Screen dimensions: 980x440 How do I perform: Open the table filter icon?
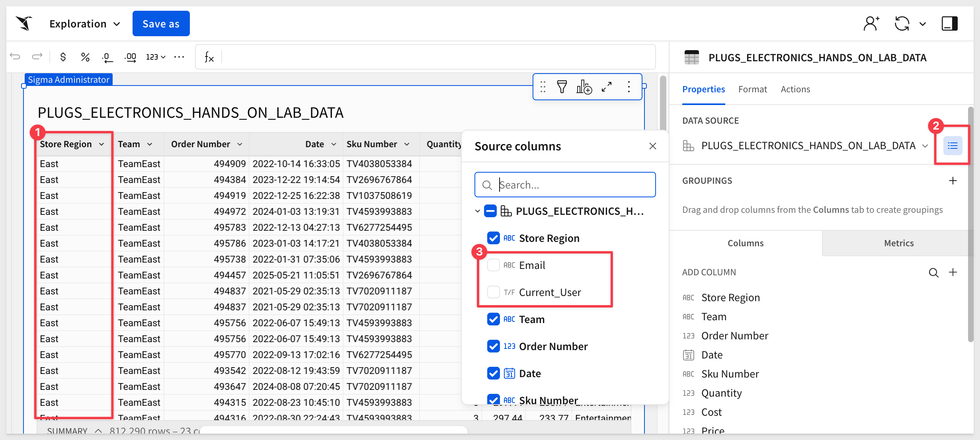(x=562, y=87)
